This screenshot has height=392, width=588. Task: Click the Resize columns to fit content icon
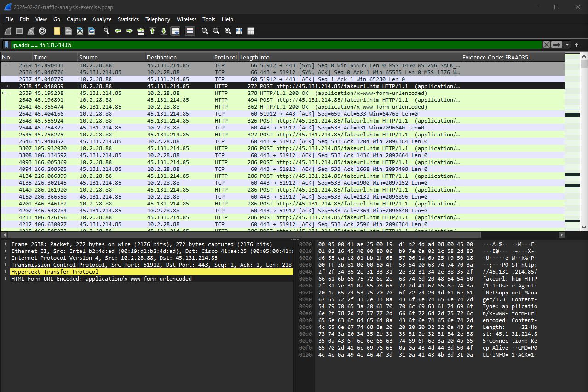click(239, 31)
